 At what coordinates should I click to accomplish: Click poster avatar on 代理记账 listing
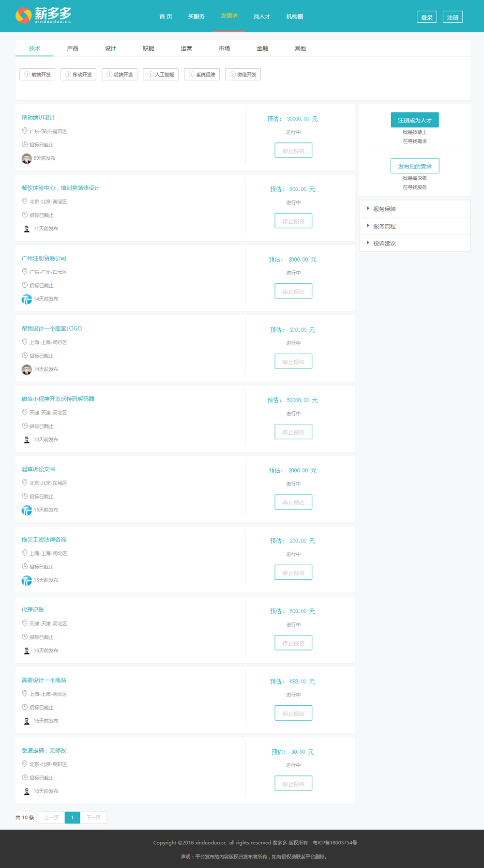27,651
